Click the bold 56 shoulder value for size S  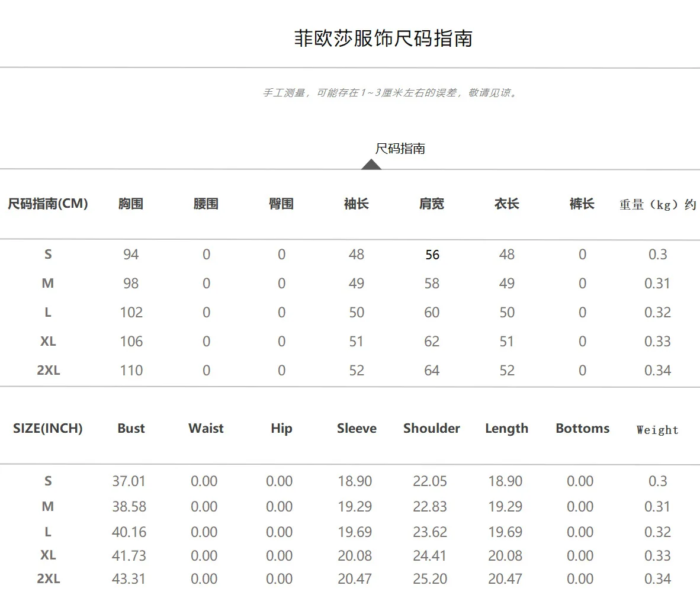coord(432,255)
